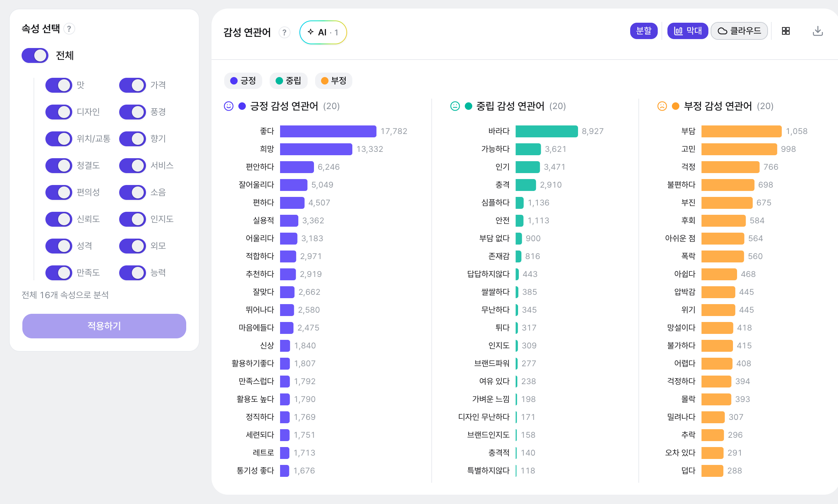The height and width of the screenshot is (504, 838).
Task: Toggle the 긍정 legend filter chip
Action: pos(243,81)
